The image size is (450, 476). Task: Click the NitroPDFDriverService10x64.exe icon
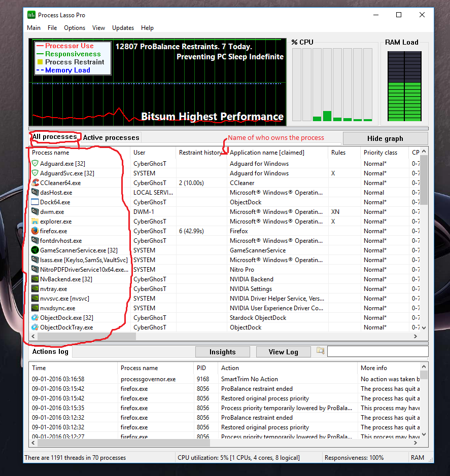[x=35, y=269]
